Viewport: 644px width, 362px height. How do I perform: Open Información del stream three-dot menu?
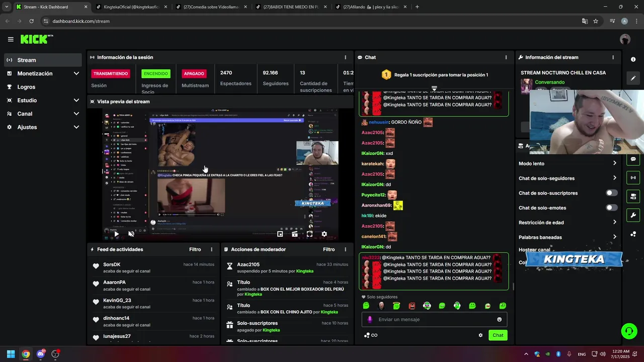click(x=613, y=57)
